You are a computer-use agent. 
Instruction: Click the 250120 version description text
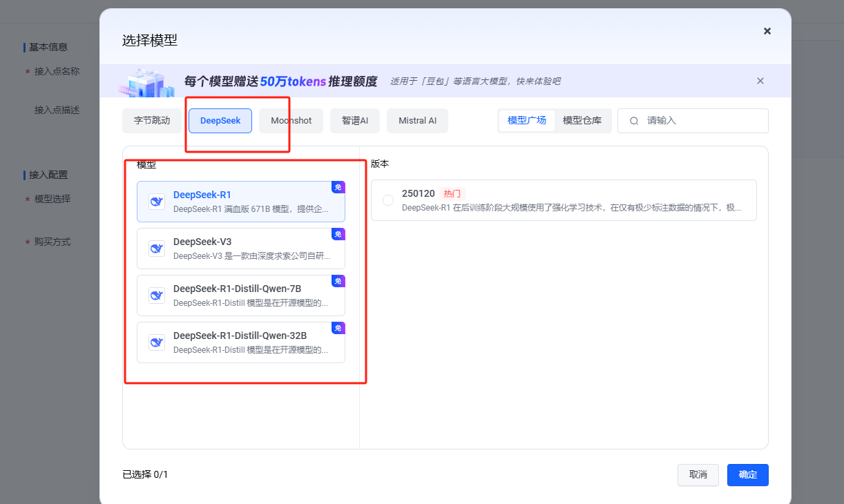click(572, 207)
